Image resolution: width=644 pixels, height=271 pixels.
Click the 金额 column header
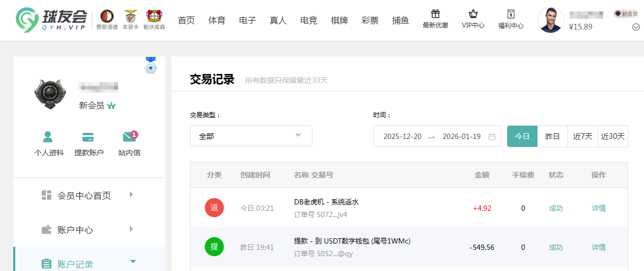482,175
